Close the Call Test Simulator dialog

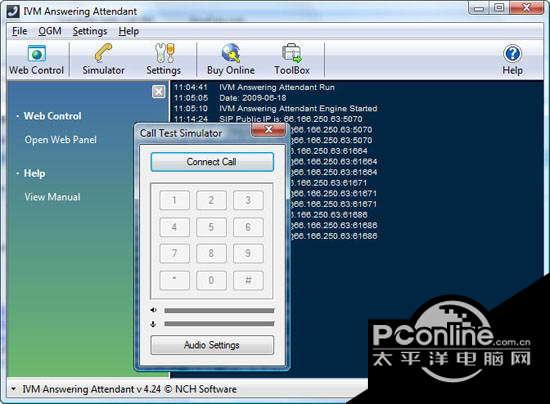point(268,130)
